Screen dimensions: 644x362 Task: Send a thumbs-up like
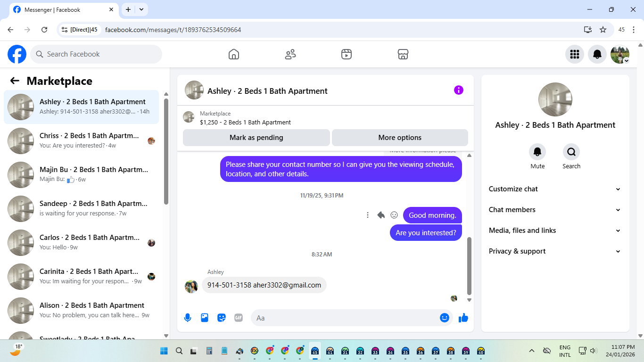pos(463,318)
